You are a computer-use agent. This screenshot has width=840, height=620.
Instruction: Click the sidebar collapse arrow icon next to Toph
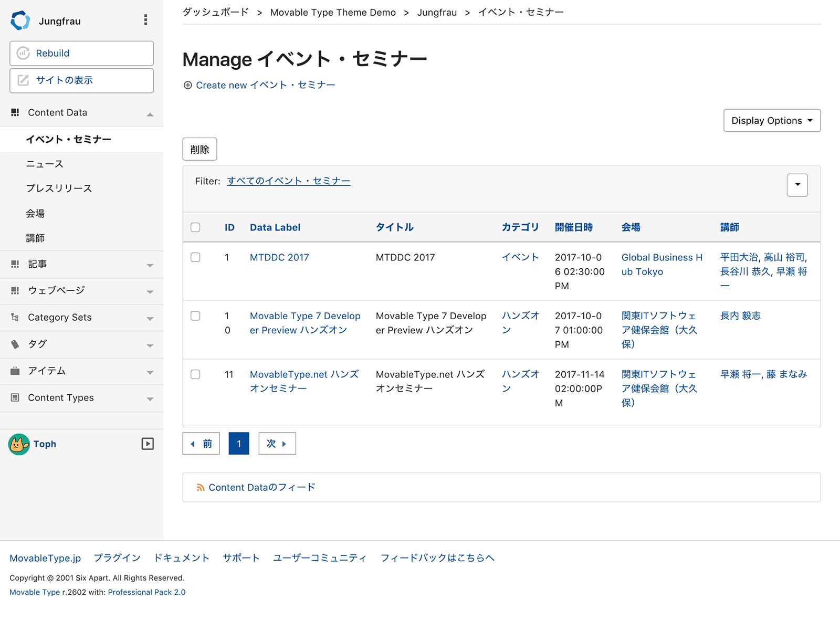(x=148, y=444)
